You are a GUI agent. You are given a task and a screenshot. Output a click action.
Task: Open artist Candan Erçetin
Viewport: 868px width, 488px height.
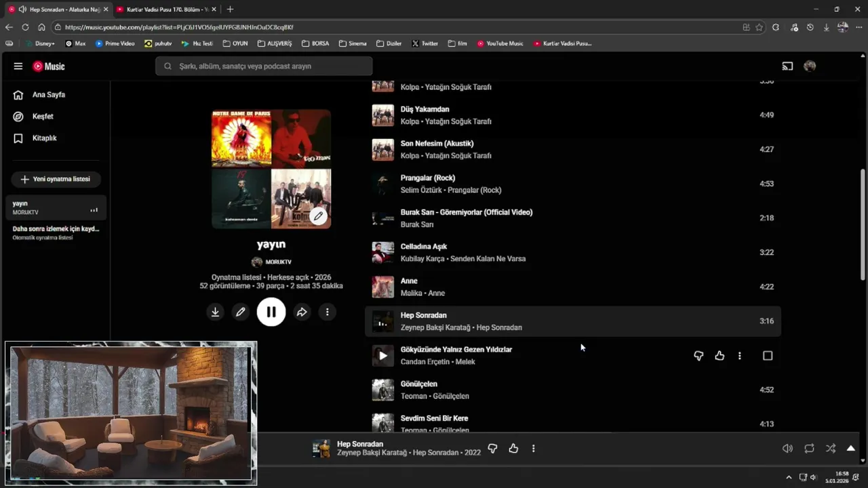click(425, 362)
